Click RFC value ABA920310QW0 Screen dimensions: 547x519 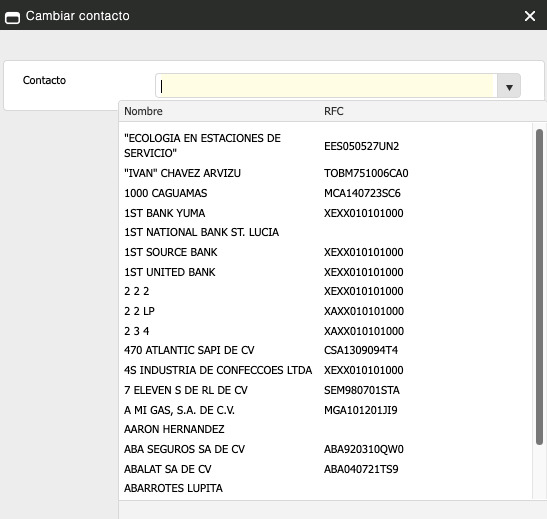click(x=364, y=449)
